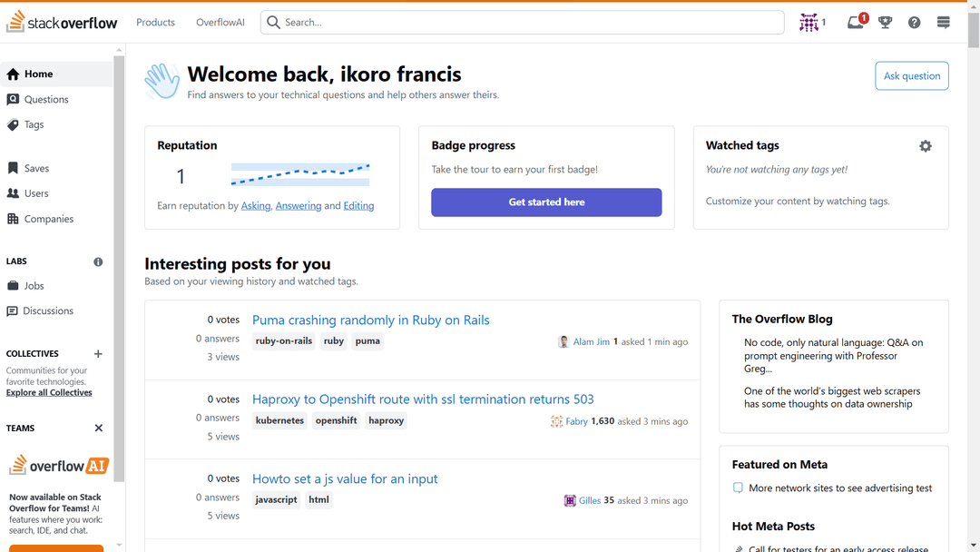Click the left sidebar scrollbar
980x552 pixels.
[x=119, y=272]
